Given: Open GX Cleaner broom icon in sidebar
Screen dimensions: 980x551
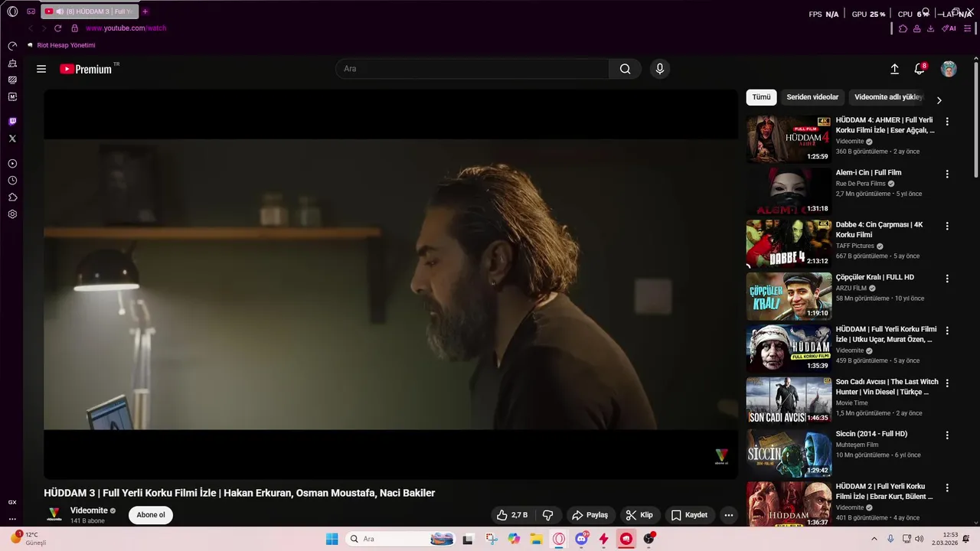Looking at the screenshot, I should click(12, 63).
